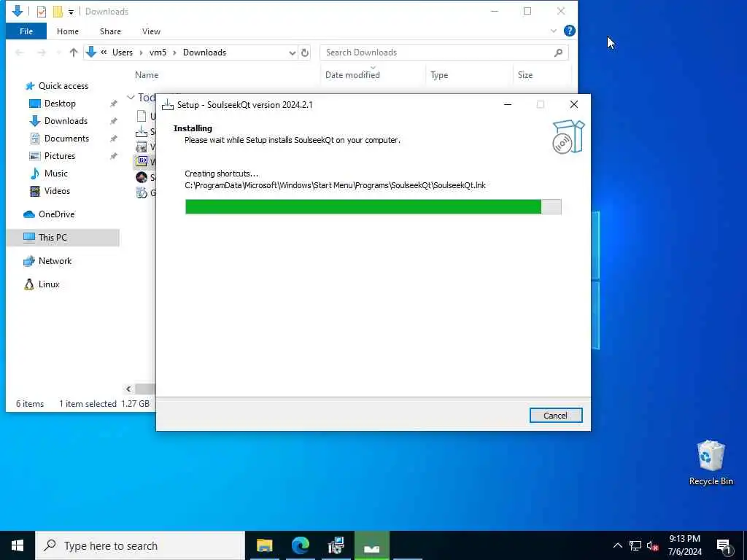Select Users in the address breadcrumb
Screen dimensions: 747x560
[123, 52]
